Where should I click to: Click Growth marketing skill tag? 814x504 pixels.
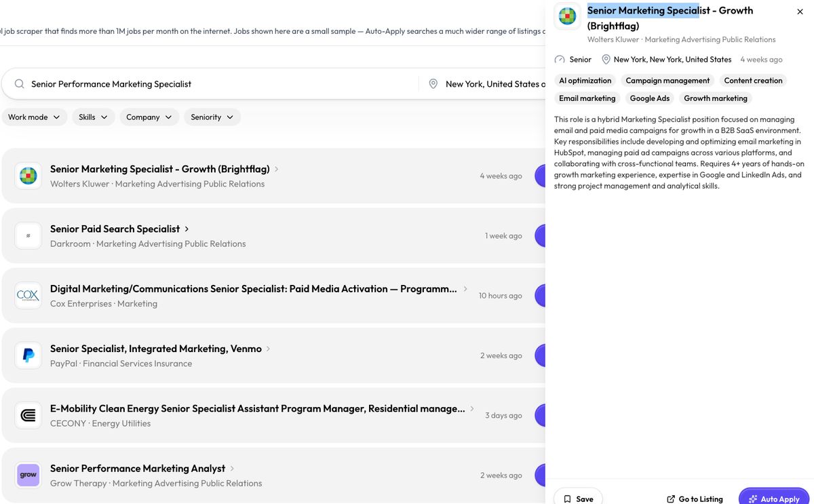pyautogui.click(x=716, y=98)
